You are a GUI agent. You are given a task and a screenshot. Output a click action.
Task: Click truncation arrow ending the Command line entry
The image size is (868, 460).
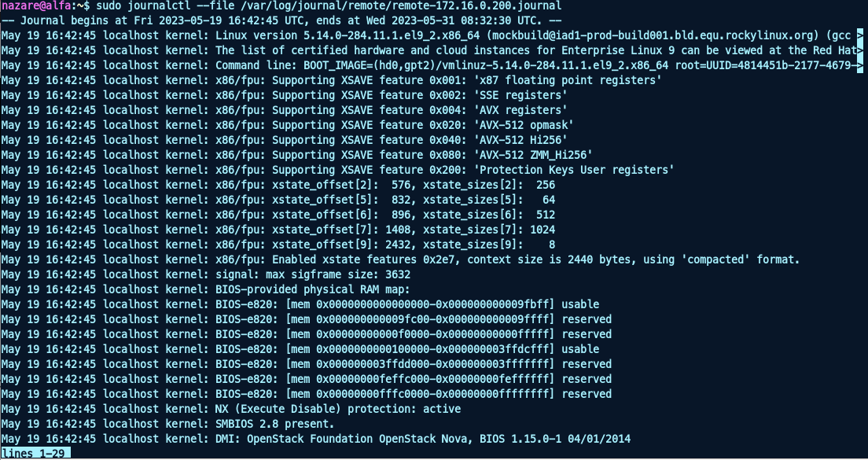click(x=864, y=65)
